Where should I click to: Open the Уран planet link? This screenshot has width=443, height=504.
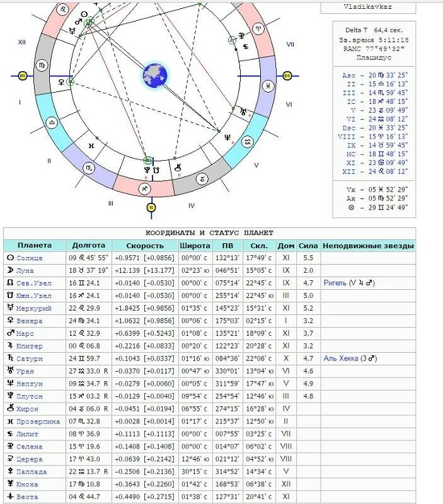point(25,371)
